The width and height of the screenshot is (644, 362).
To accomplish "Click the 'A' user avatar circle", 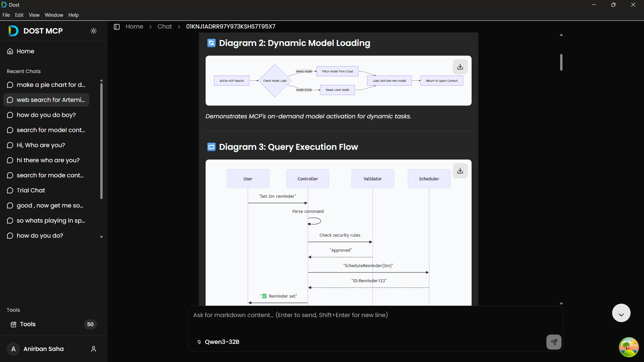I will tap(13, 349).
